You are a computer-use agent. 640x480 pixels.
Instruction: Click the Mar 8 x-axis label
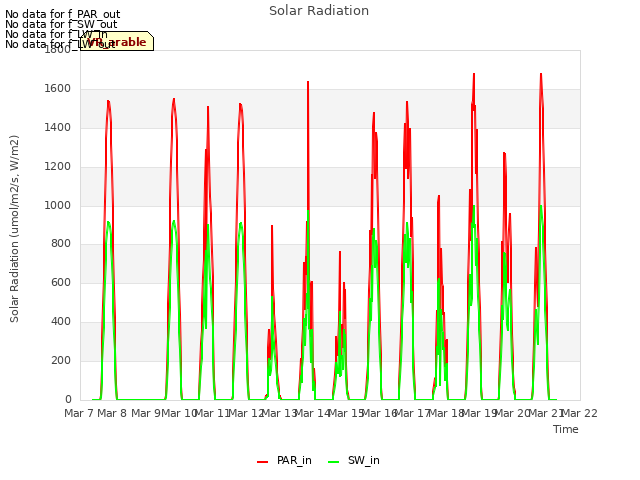click(x=112, y=413)
